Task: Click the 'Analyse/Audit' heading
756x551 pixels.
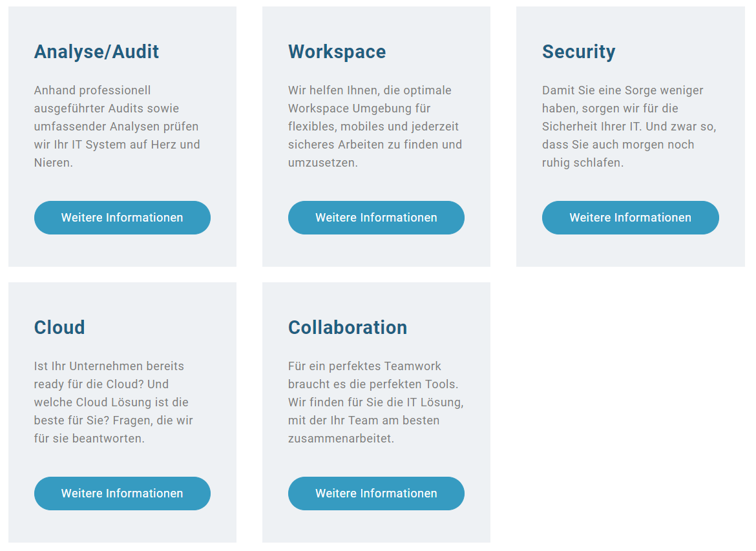Action: 96,52
